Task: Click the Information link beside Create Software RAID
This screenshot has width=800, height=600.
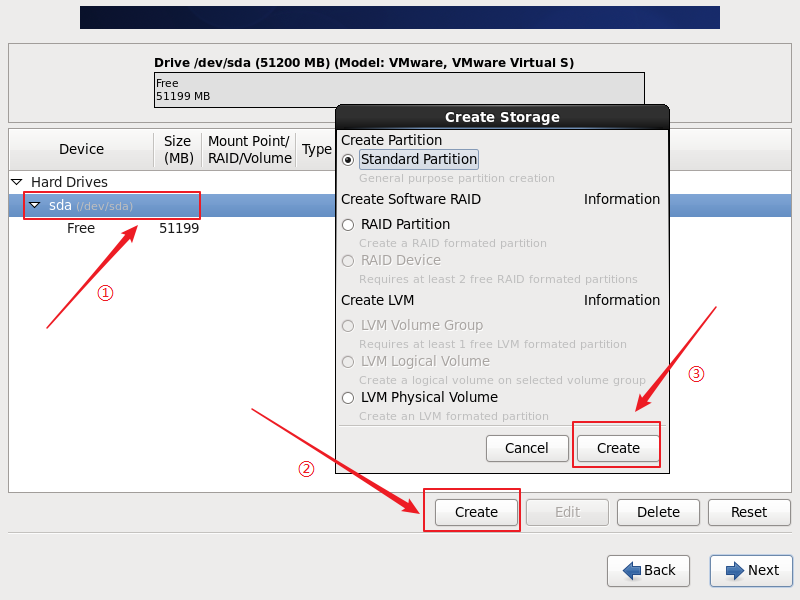Action: [x=621, y=199]
